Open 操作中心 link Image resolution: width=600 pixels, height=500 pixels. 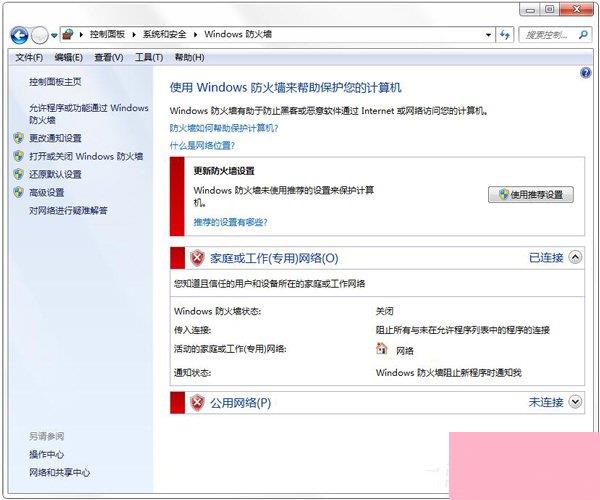(46, 454)
